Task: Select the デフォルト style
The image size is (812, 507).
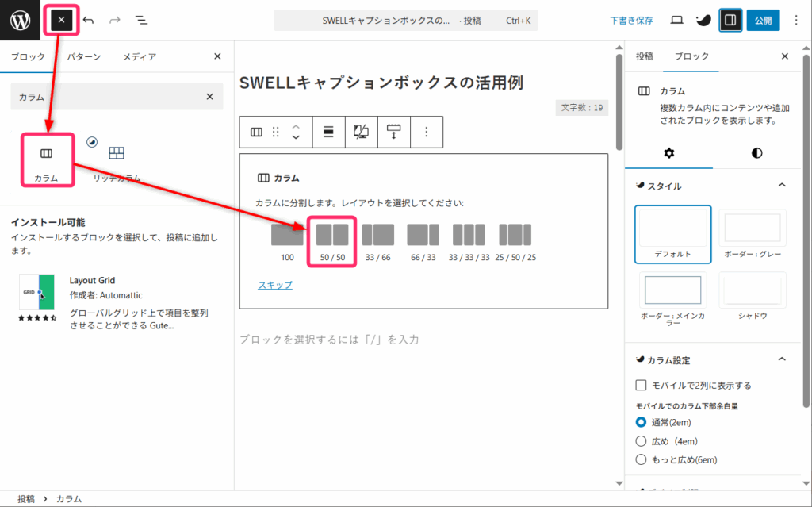Action: click(672, 234)
